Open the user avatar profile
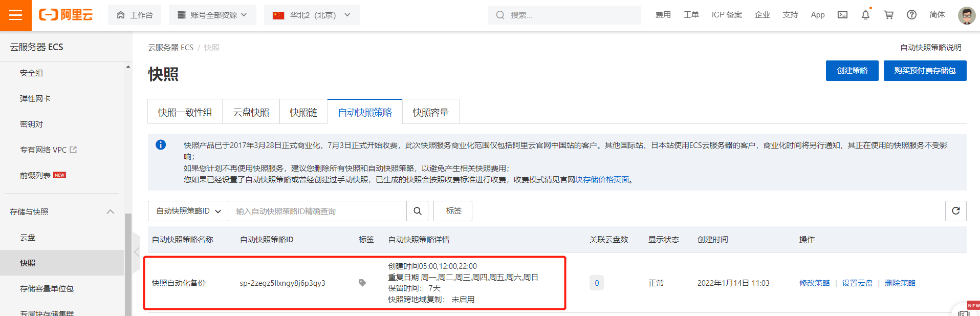Image resolution: width=980 pixels, height=316 pixels. (x=967, y=15)
